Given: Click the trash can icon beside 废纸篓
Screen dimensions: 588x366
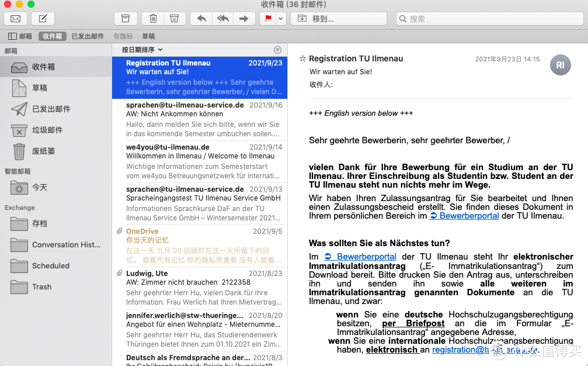Looking at the screenshot, I should 19,151.
